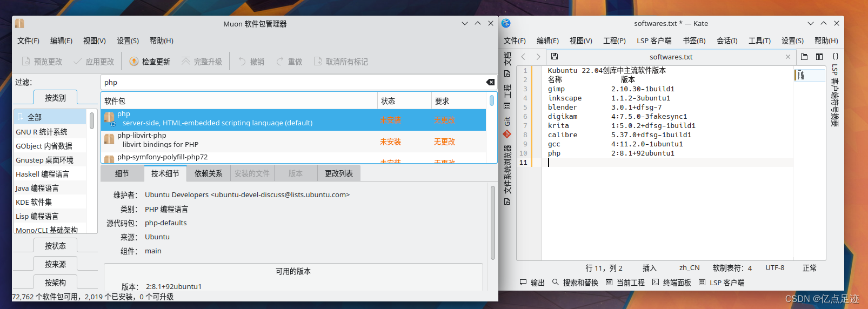
Task: Sort packages by the 状态 column header
Action: [404, 101]
